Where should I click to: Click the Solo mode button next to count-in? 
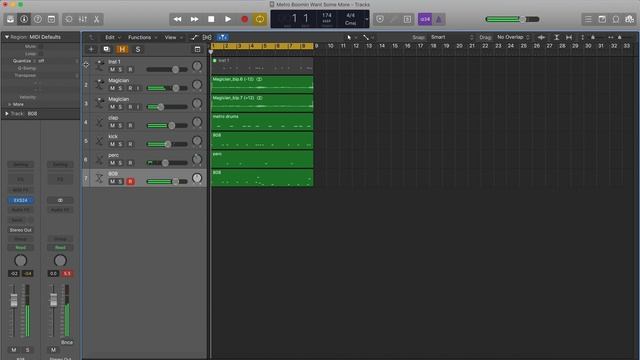click(407, 19)
